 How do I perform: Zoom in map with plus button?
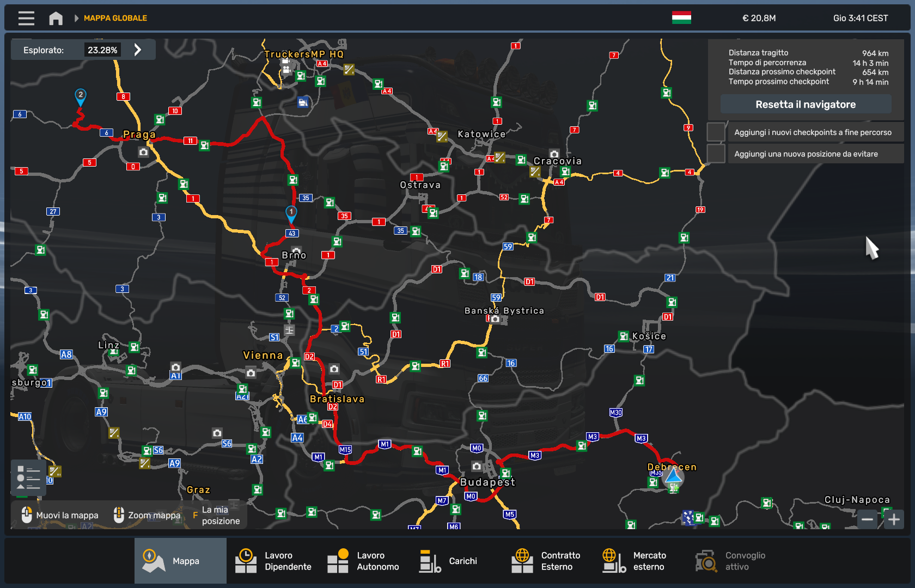tap(894, 519)
